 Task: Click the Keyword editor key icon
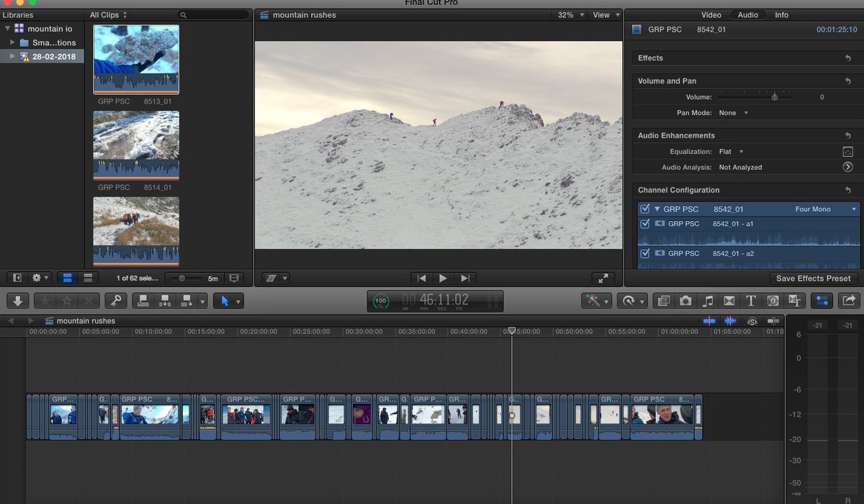pyautogui.click(x=116, y=300)
